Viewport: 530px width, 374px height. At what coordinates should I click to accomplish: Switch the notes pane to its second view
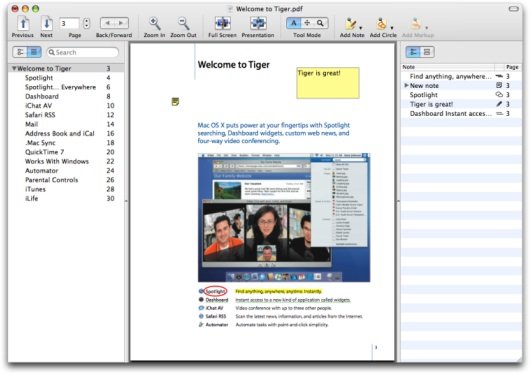point(427,52)
